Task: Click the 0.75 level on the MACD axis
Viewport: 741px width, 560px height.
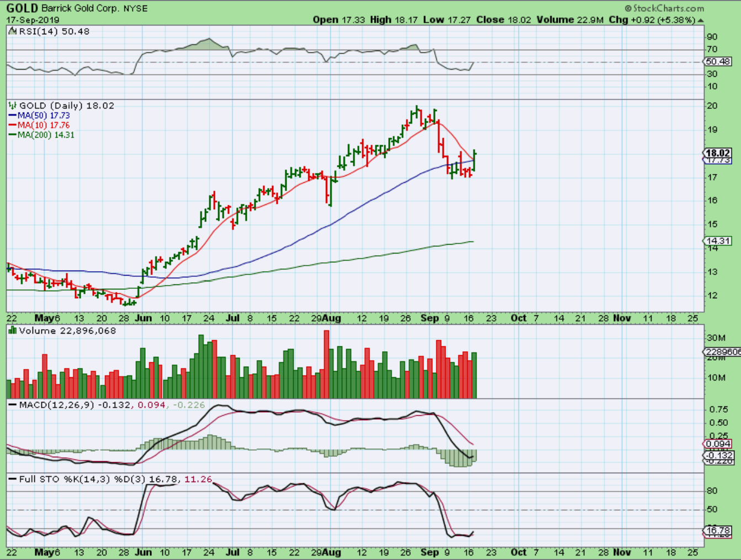Action: [718, 409]
